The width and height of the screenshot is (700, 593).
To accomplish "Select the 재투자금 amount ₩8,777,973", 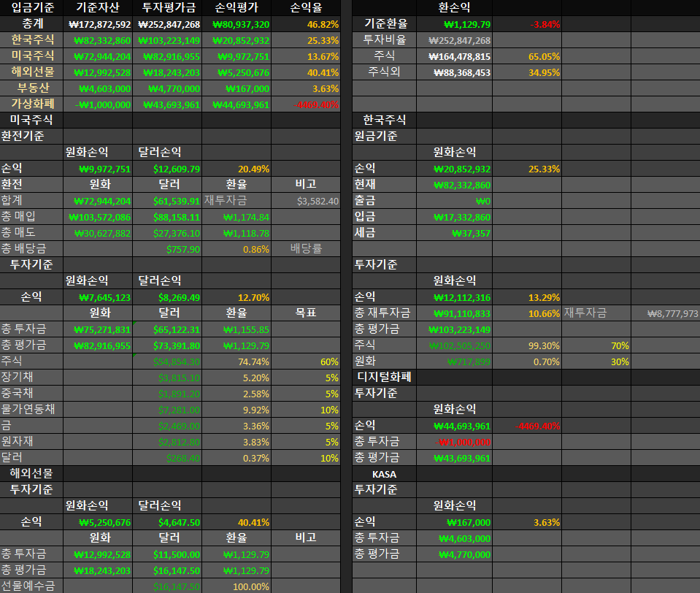I will pos(666,313).
